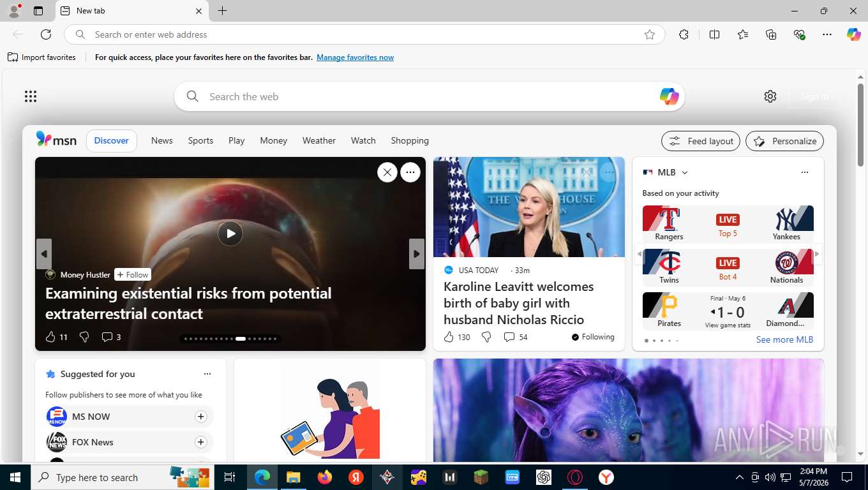Screen dimensions: 868x490
Task: Like the Karoline Leavitt article
Action: click(x=449, y=337)
